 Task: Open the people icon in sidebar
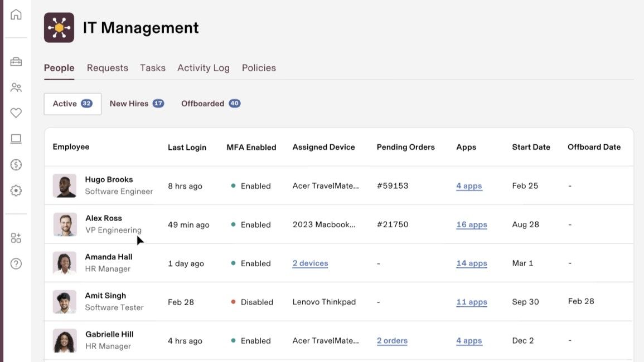16,87
